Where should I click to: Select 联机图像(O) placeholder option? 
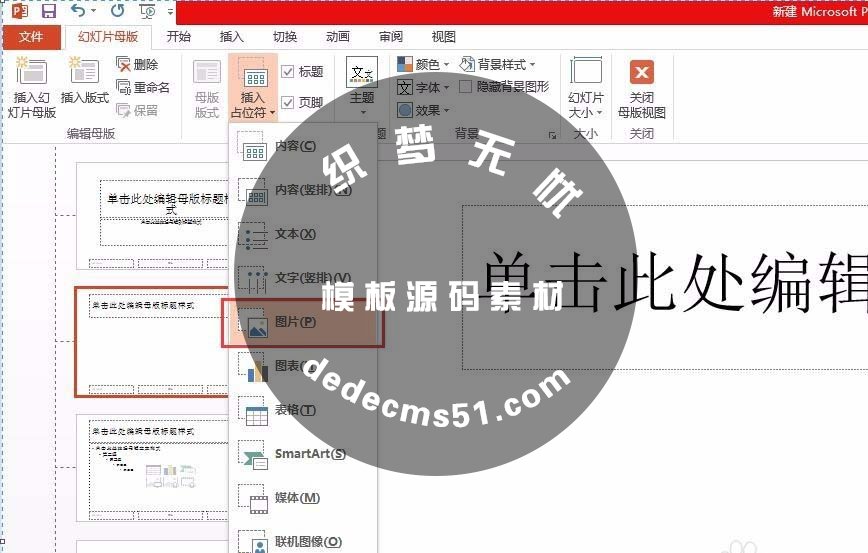303,540
